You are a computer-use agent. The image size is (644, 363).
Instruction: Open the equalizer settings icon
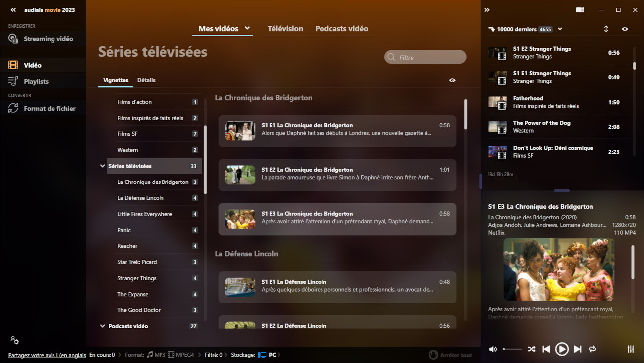pos(631,349)
